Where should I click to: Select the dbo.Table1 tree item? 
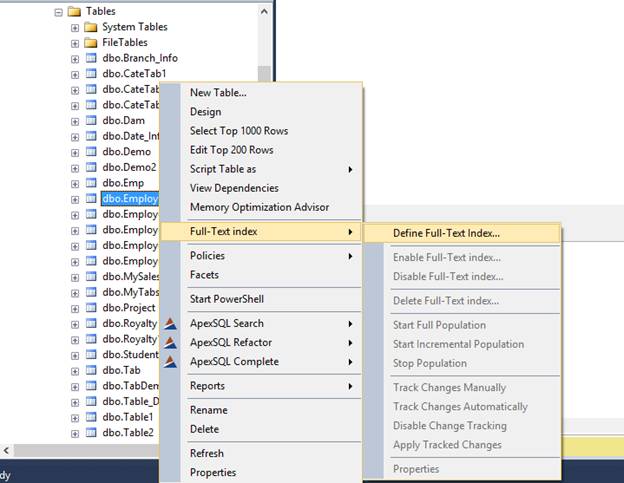[128, 417]
